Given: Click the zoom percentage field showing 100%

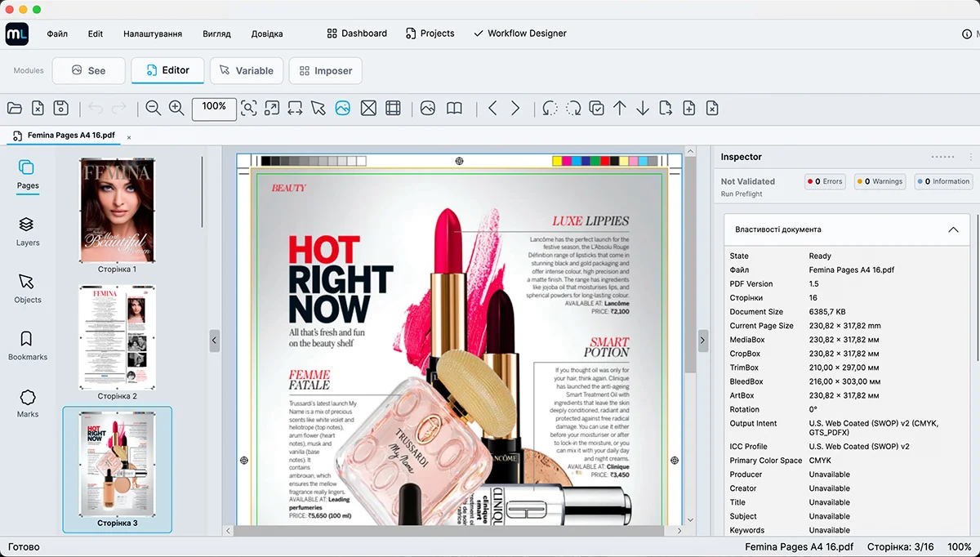Looking at the screenshot, I should (214, 109).
